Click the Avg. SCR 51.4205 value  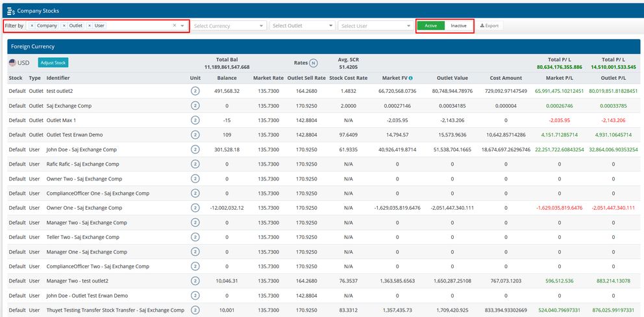click(x=348, y=67)
